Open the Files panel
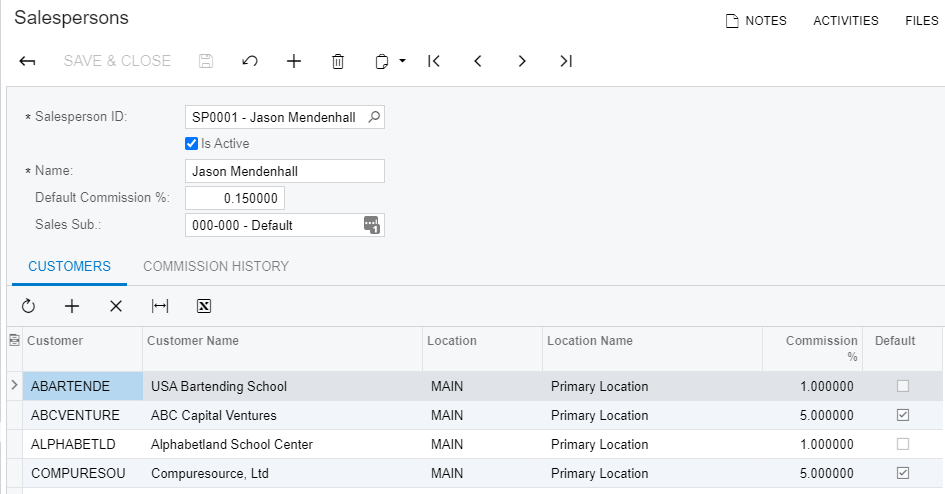Viewport: 945px width, 494px height. [921, 20]
